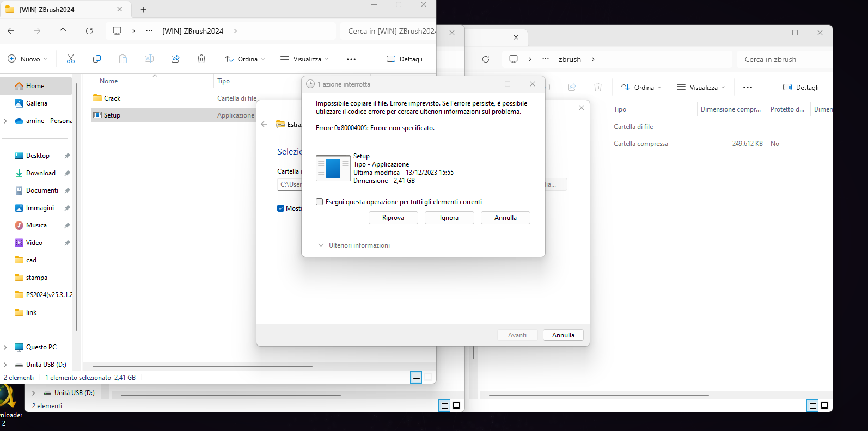
Task: Click the PC monitor icon in zbrush address bar
Action: point(514,59)
